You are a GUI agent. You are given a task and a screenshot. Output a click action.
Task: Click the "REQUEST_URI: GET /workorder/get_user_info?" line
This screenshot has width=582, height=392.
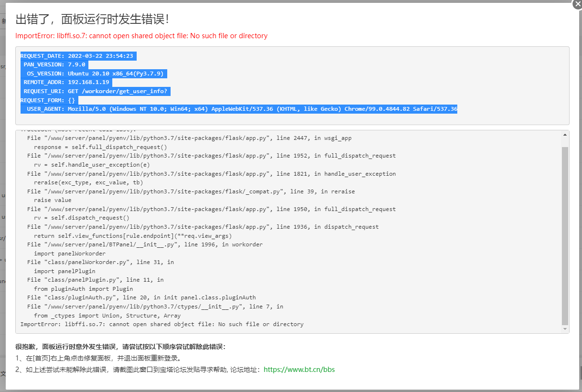point(96,91)
